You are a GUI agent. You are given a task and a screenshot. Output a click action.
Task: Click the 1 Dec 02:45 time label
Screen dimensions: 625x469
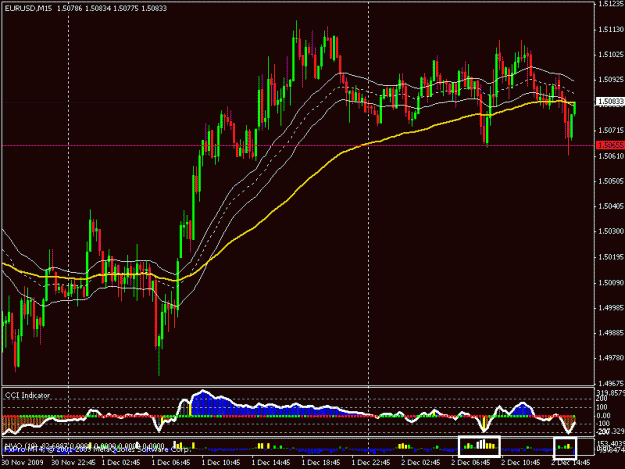[123, 463]
